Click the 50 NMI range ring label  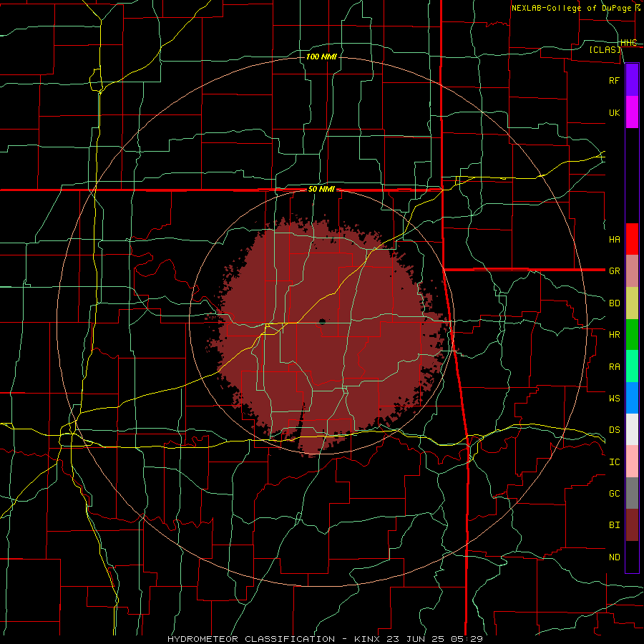[x=321, y=190]
